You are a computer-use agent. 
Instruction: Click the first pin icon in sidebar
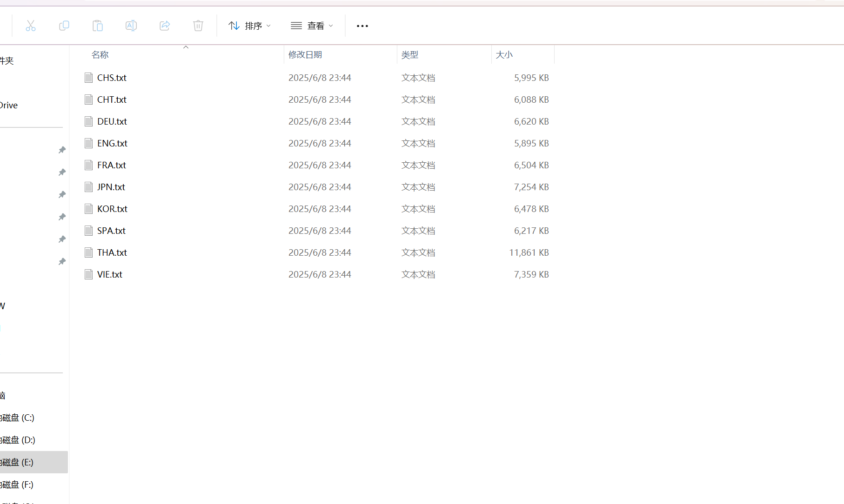(x=62, y=150)
